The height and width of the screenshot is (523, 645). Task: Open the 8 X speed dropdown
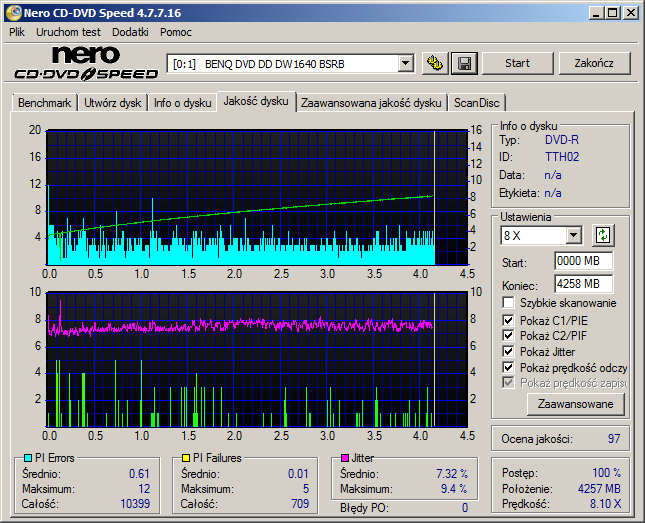tap(573, 235)
